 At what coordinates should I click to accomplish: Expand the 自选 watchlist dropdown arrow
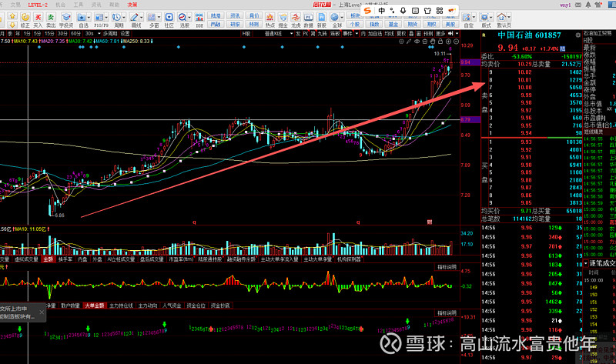point(89,18)
